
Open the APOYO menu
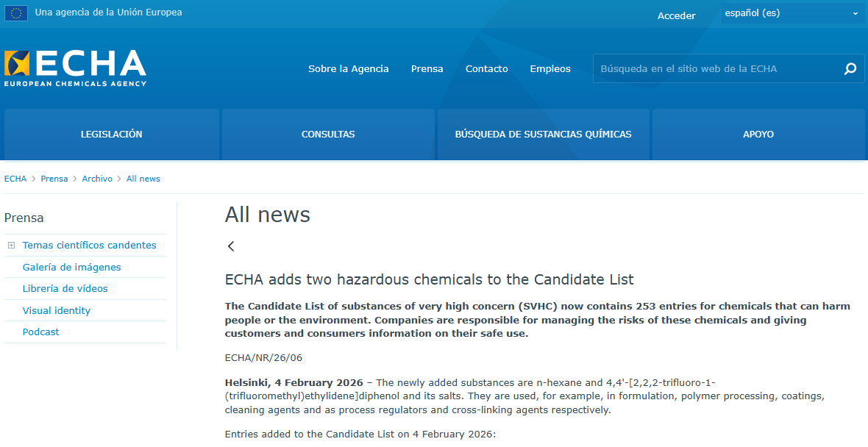[758, 135]
